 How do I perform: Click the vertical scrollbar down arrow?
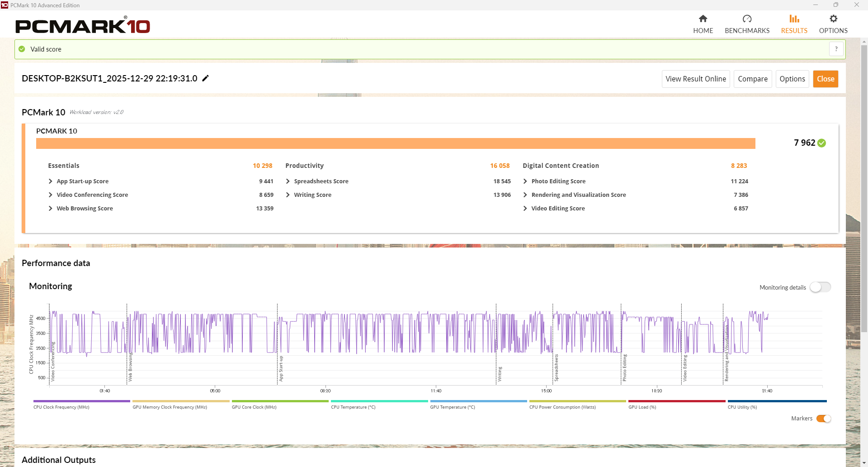[864, 463]
